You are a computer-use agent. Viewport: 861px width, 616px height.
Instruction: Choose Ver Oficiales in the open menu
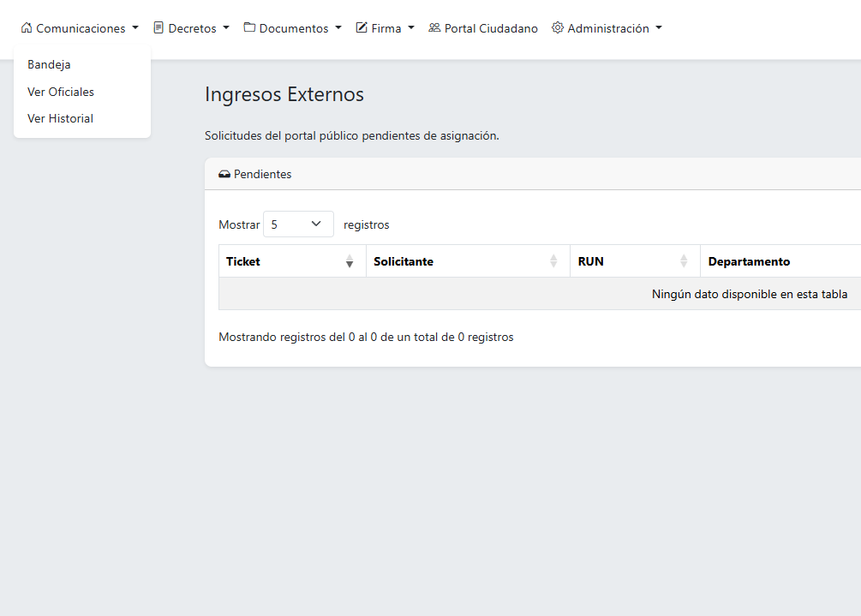tap(61, 92)
